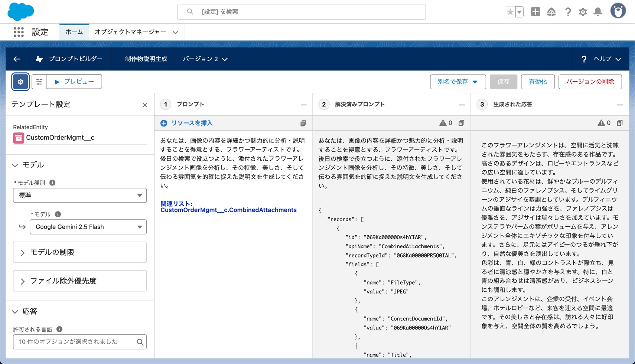The width and height of the screenshot is (635, 364).
Task: Toggle the template settings gear button
Action: [20, 82]
